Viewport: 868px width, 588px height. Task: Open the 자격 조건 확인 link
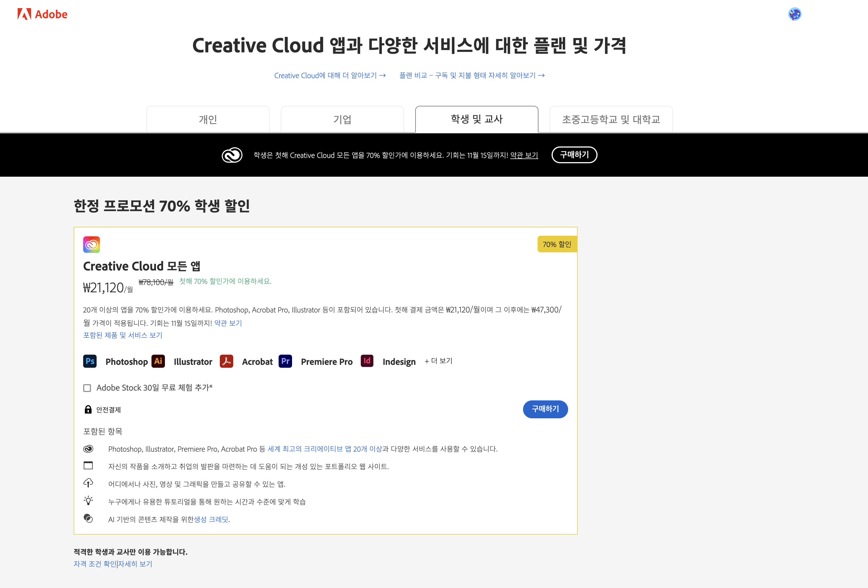coord(95,564)
